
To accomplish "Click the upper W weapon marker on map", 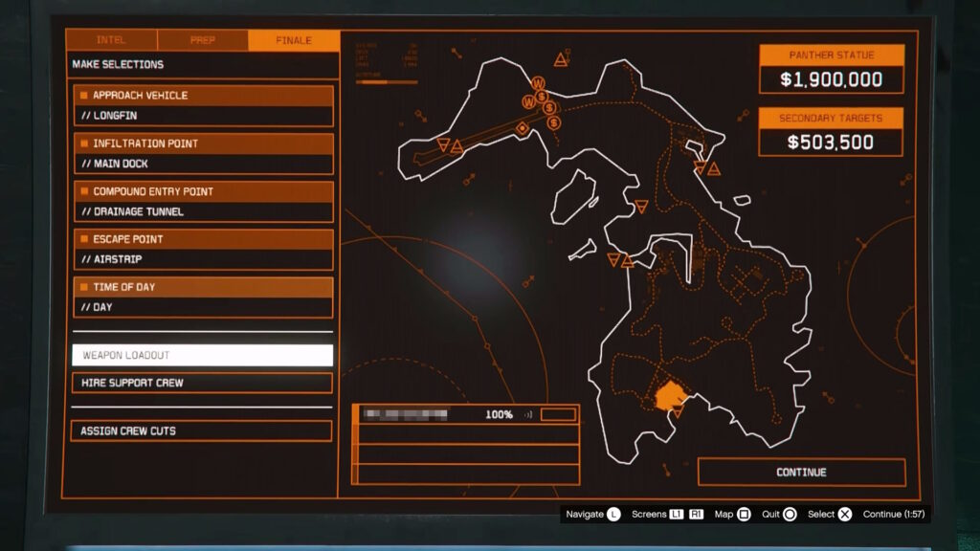I will (538, 83).
